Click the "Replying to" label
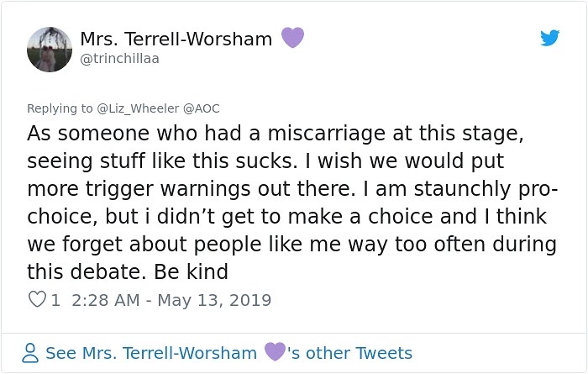Screen dimensions: 588x374 (x=57, y=108)
